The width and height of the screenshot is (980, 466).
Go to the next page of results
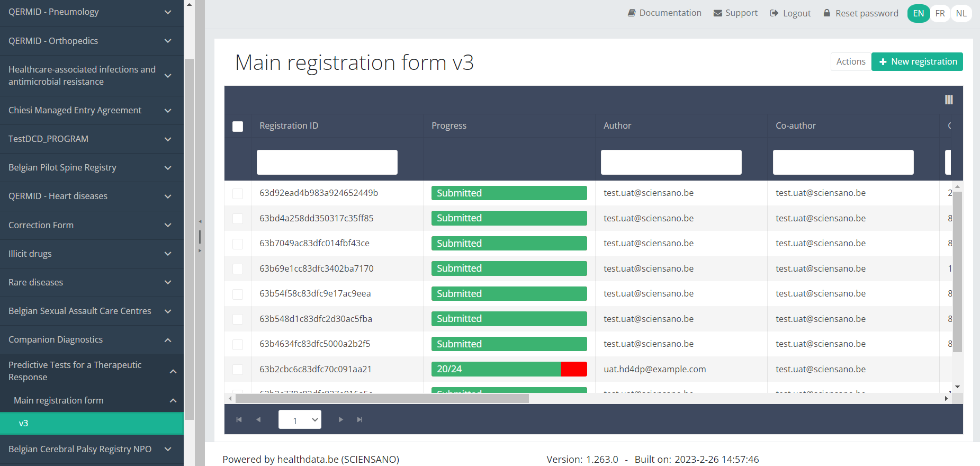[x=340, y=419]
